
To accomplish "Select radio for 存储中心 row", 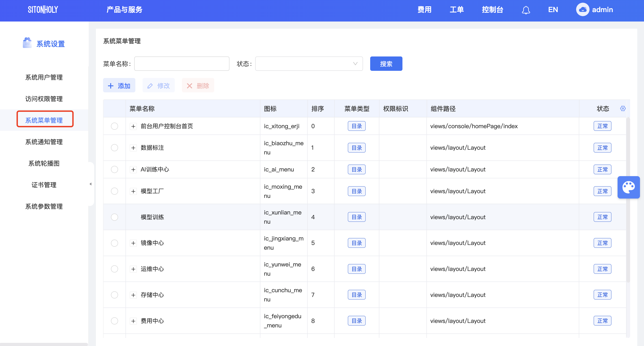I will pos(115,295).
